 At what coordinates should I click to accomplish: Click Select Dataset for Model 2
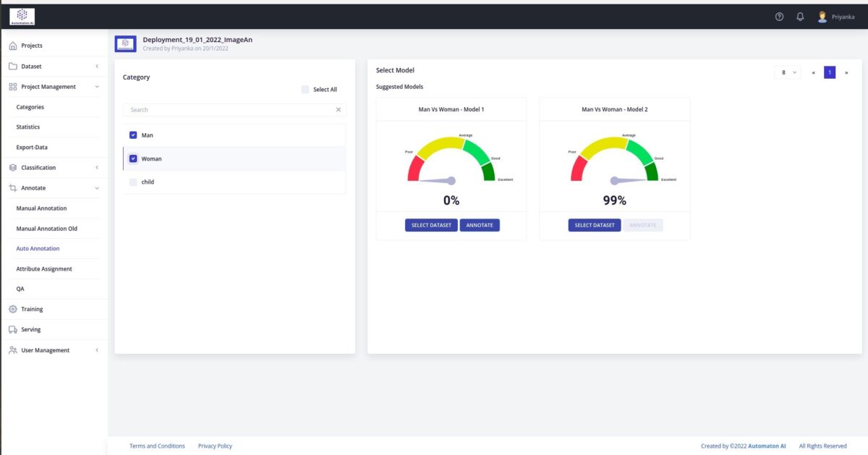pos(594,225)
